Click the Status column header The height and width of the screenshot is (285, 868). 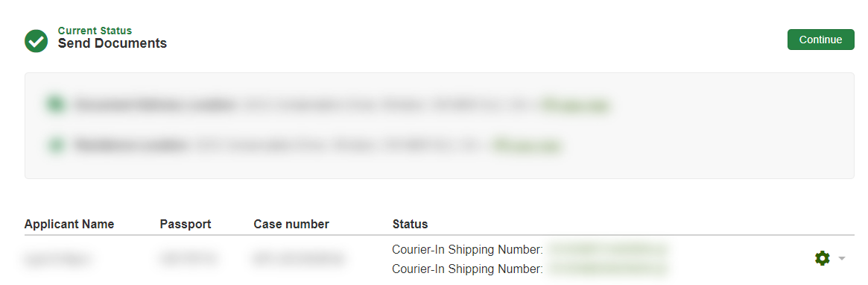pyautogui.click(x=411, y=224)
